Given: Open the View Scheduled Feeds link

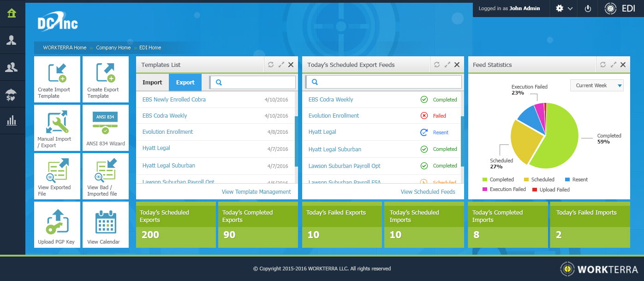Looking at the screenshot, I should (x=428, y=192).
